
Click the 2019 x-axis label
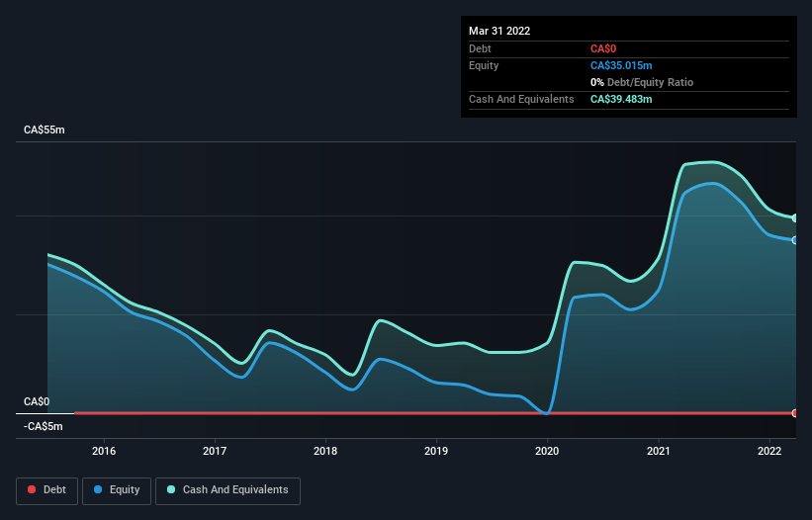click(x=436, y=451)
